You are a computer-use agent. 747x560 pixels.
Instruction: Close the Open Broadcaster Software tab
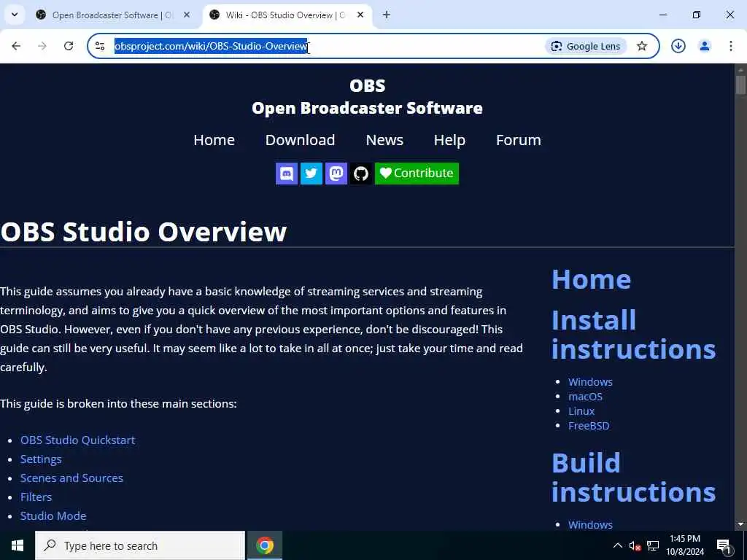coord(187,15)
